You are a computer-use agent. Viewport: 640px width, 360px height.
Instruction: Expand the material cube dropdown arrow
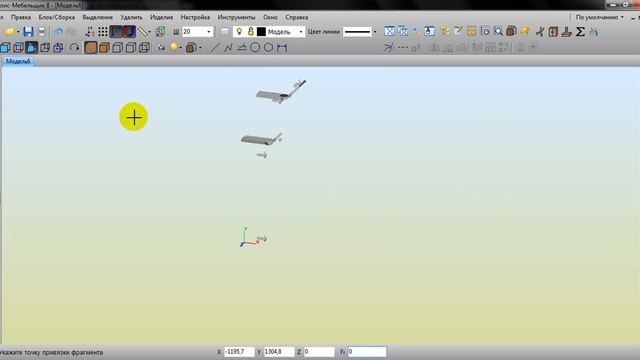click(x=200, y=48)
